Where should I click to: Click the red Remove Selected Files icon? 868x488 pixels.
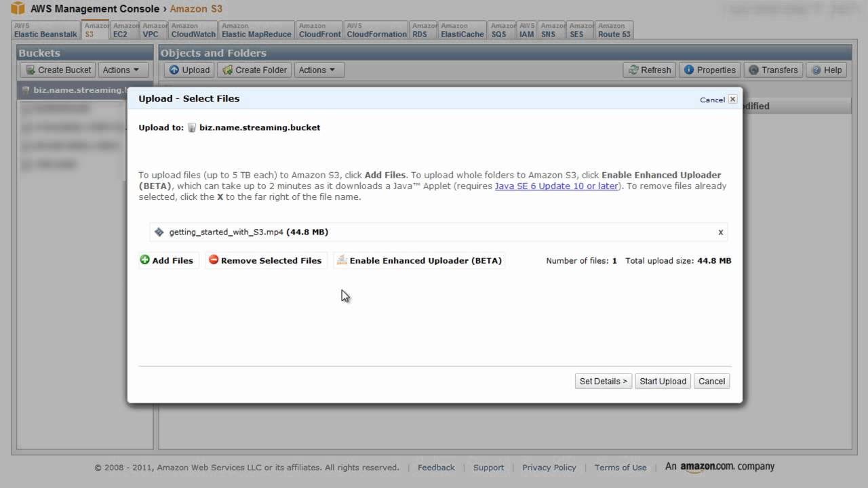(214, 260)
